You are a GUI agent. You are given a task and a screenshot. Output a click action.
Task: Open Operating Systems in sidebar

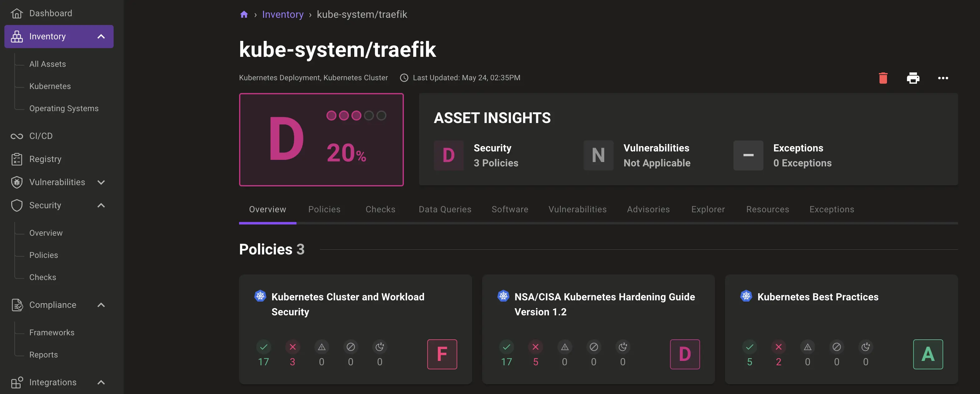(x=64, y=109)
